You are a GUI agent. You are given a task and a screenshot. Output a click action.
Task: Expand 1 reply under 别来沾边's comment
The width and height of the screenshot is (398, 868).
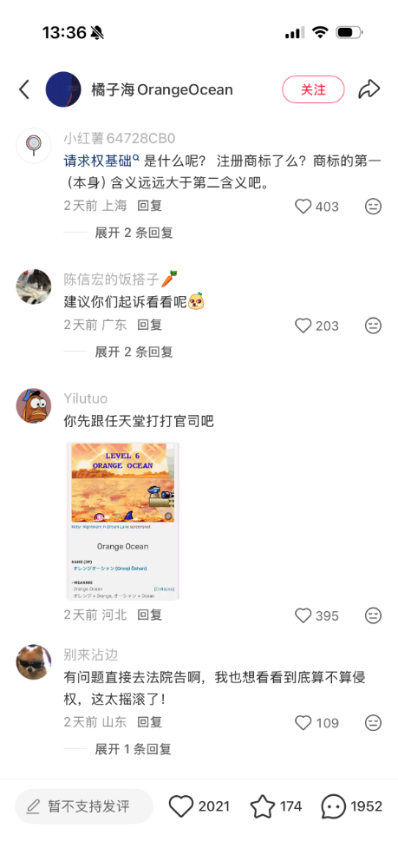pyautogui.click(x=133, y=750)
